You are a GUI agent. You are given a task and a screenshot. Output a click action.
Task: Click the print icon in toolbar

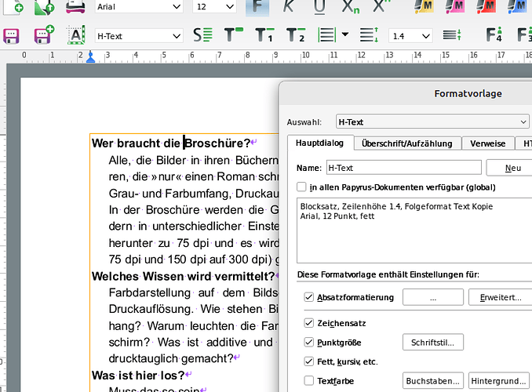coord(75,6)
